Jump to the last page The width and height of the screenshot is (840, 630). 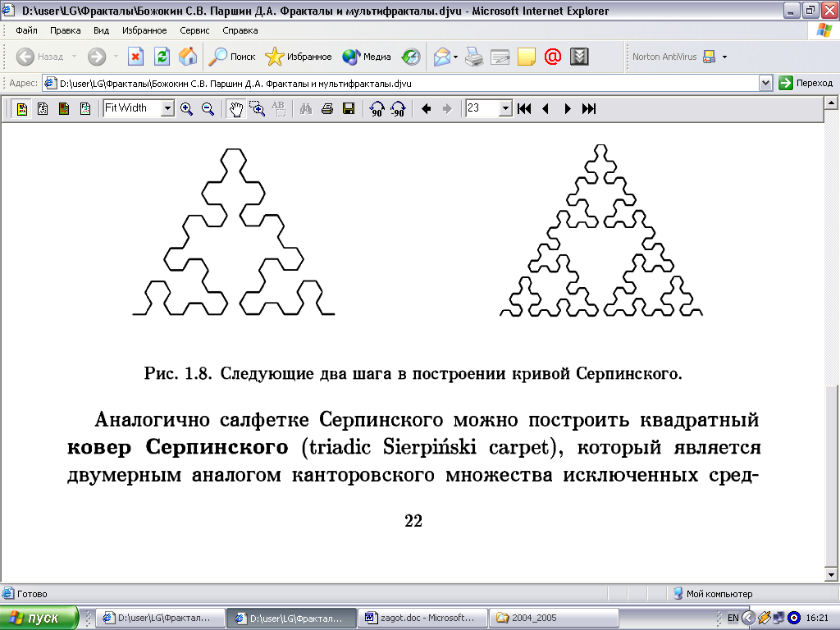pos(589,109)
